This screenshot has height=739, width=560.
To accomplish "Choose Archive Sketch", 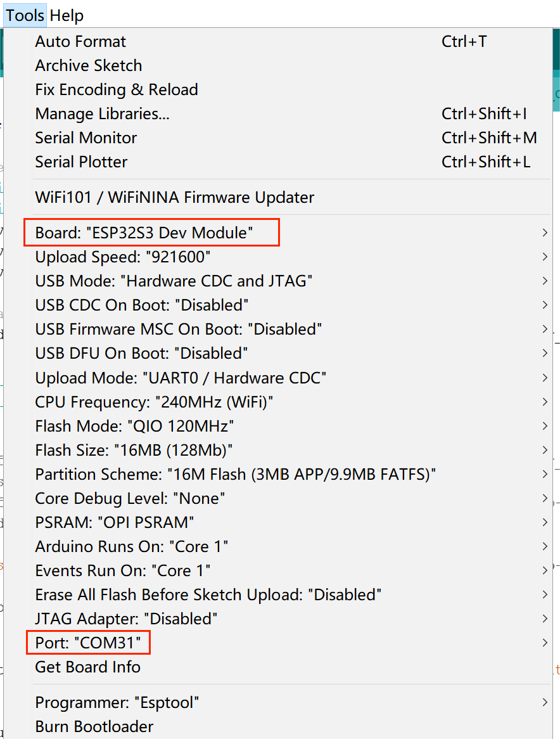I will coord(292,65).
